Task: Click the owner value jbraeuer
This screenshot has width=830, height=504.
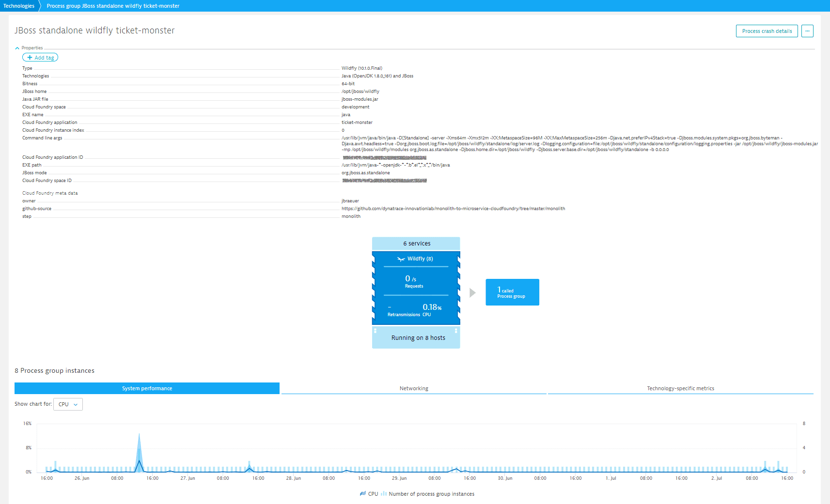Action: tap(350, 201)
